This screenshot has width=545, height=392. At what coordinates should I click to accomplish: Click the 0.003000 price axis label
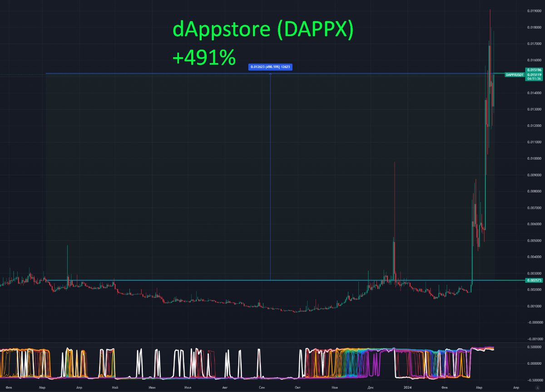(x=535, y=274)
